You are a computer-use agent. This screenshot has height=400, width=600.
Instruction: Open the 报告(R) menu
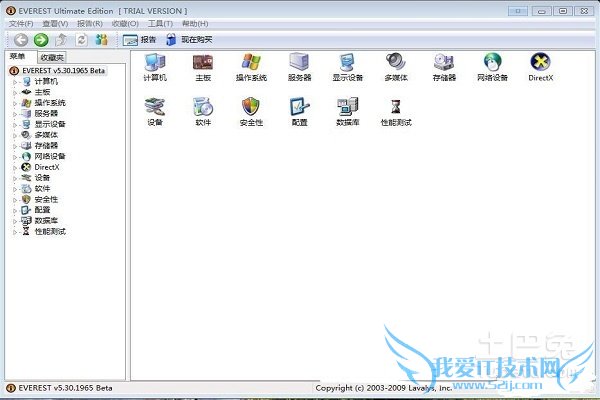coord(90,24)
